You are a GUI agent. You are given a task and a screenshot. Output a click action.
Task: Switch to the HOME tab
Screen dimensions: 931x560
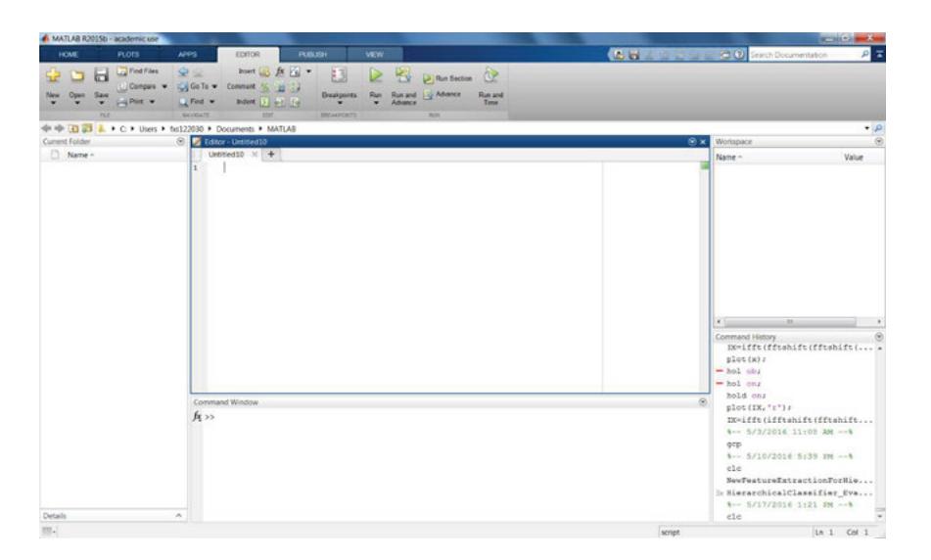(x=69, y=55)
